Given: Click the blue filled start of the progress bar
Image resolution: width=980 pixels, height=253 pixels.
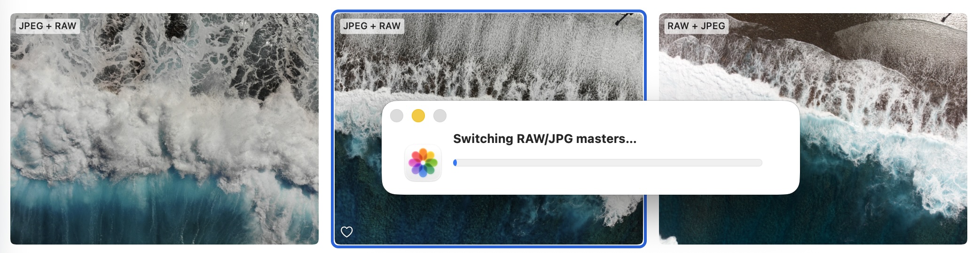Looking at the screenshot, I should click(x=455, y=163).
